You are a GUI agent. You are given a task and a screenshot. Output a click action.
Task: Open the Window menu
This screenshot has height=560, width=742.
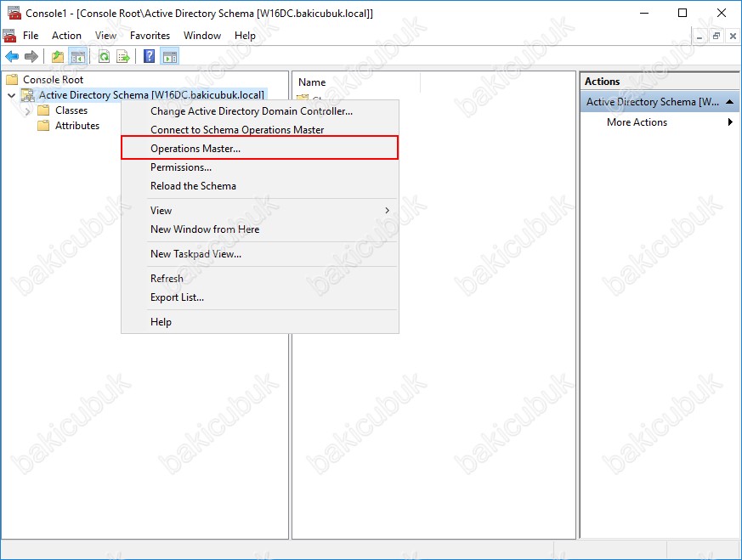[x=202, y=36]
